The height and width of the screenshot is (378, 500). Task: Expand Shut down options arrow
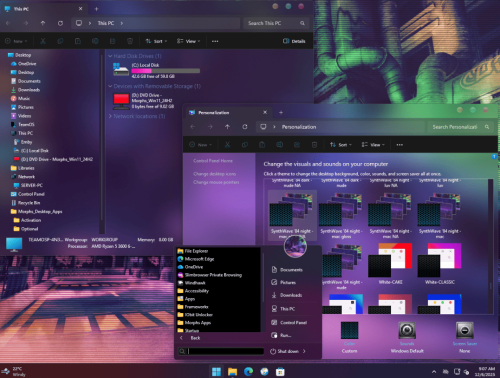point(304,351)
